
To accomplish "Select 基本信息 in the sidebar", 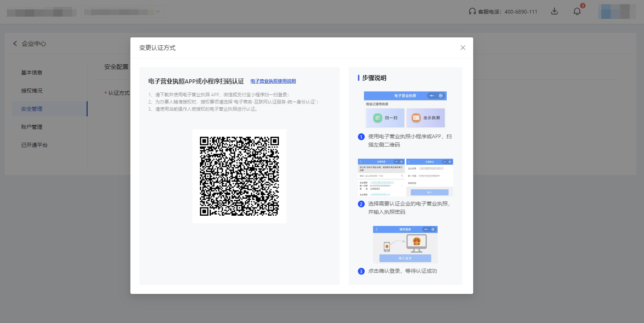I will [32, 73].
